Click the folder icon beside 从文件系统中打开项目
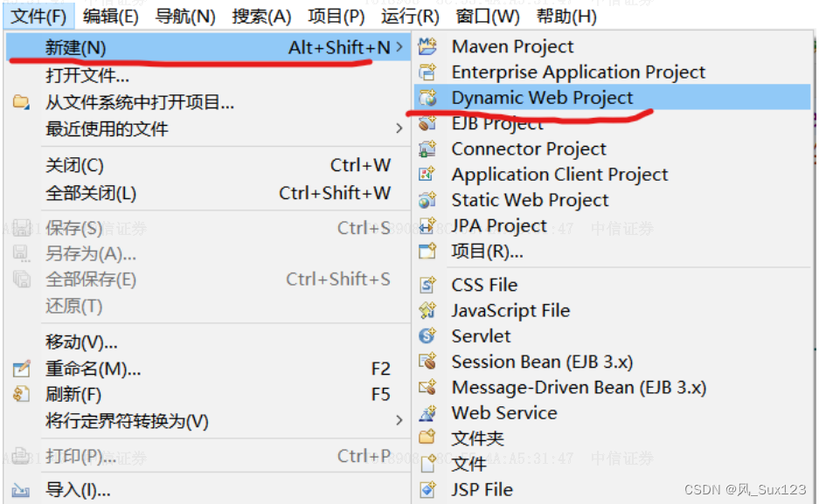 [x=21, y=101]
